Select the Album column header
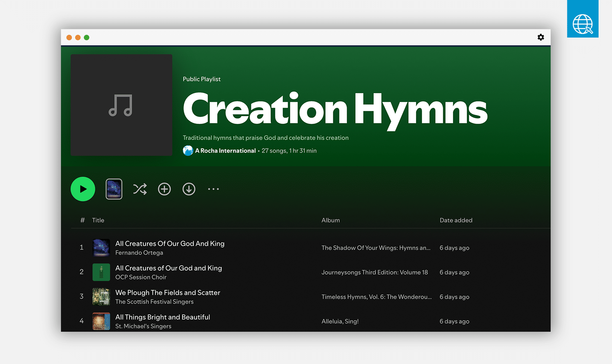This screenshot has width=612, height=364. point(331,220)
